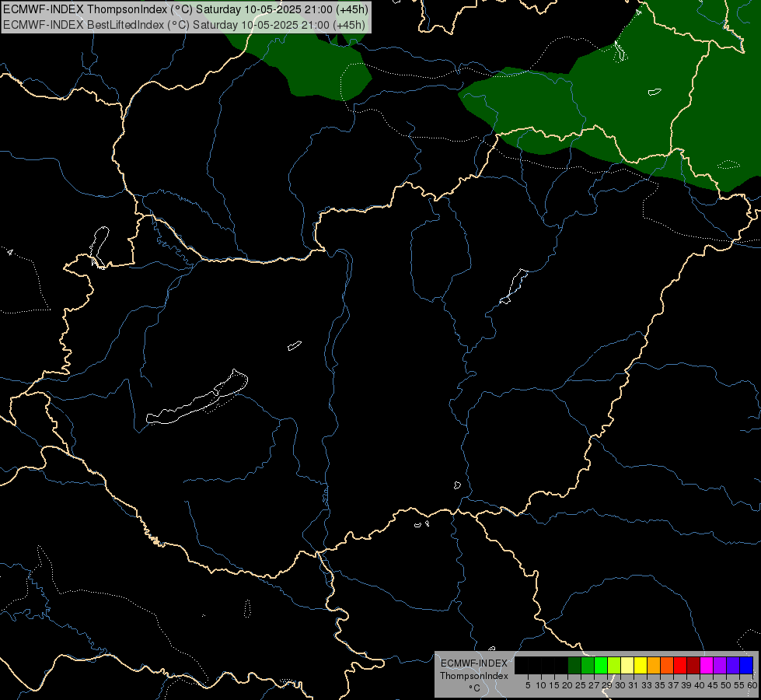Pick the blue 55–60 legend swatch
Viewport: 761px width, 700px height.
(x=746, y=665)
